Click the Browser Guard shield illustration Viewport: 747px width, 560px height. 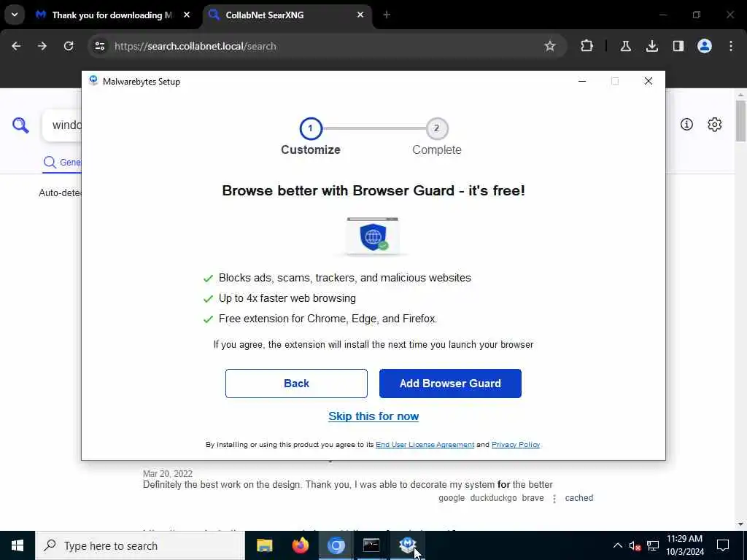[373, 236]
